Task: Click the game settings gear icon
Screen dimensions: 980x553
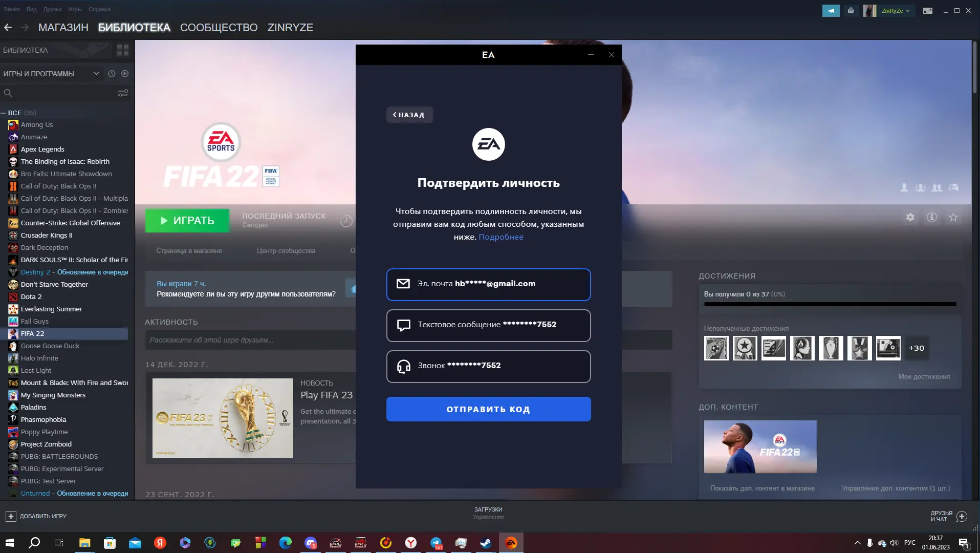Action: tap(910, 217)
